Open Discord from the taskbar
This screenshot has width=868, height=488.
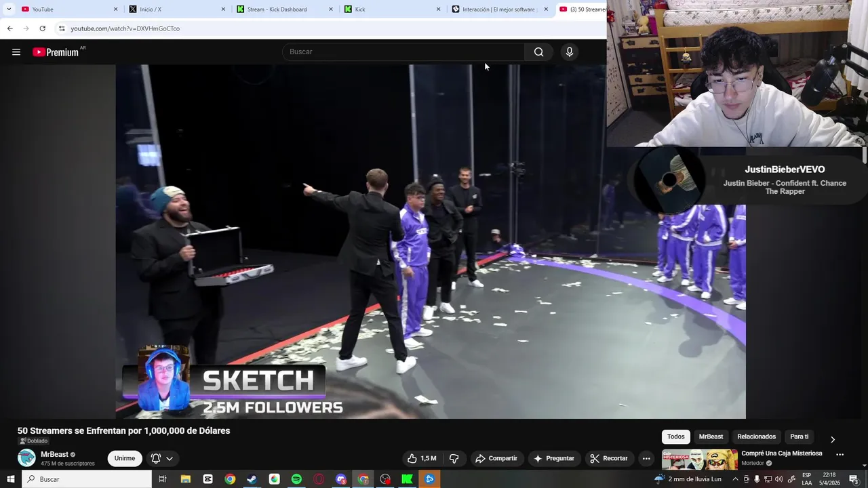[341, 479]
